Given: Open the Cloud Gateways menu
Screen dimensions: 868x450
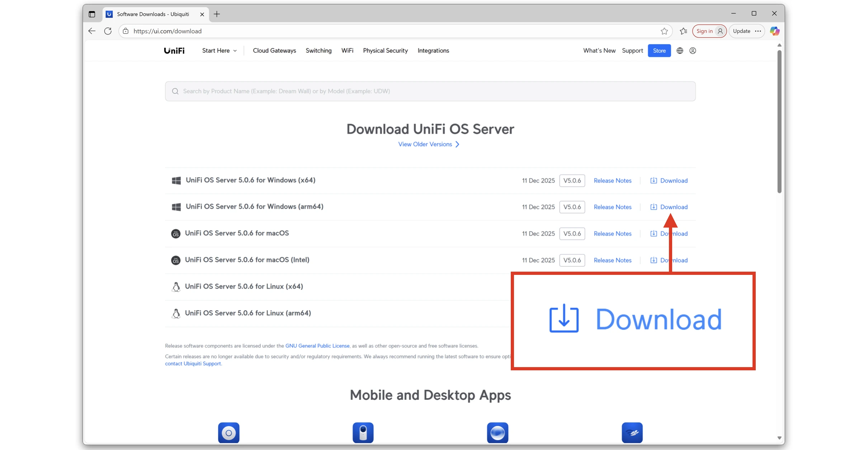Looking at the screenshot, I should point(274,51).
